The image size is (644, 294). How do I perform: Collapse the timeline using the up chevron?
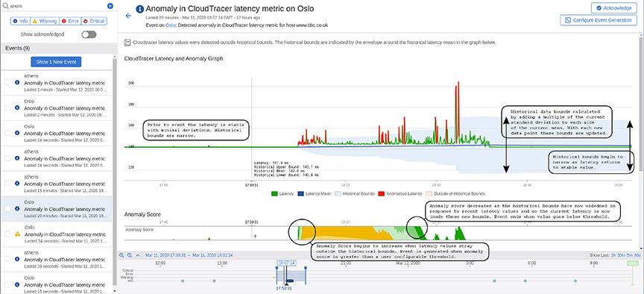pyautogui.click(x=138, y=255)
